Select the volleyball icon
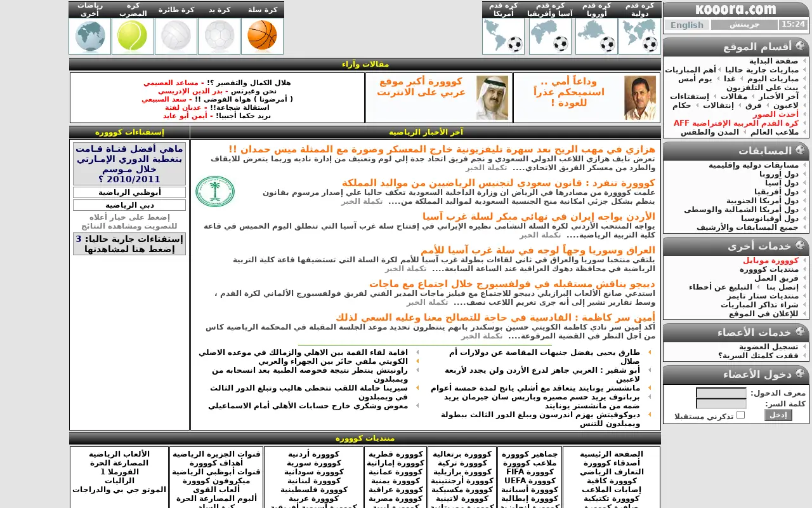Viewport: 812px width, 508px height. click(x=176, y=36)
